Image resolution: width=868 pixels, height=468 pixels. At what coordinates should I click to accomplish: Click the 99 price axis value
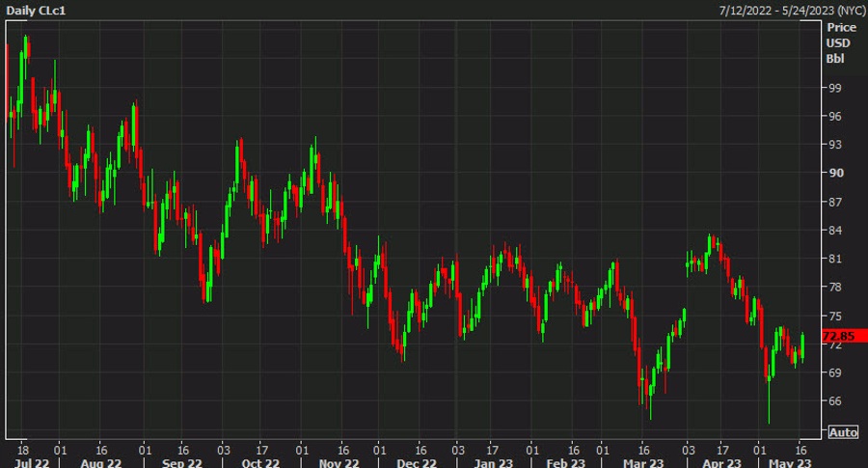[x=835, y=88]
